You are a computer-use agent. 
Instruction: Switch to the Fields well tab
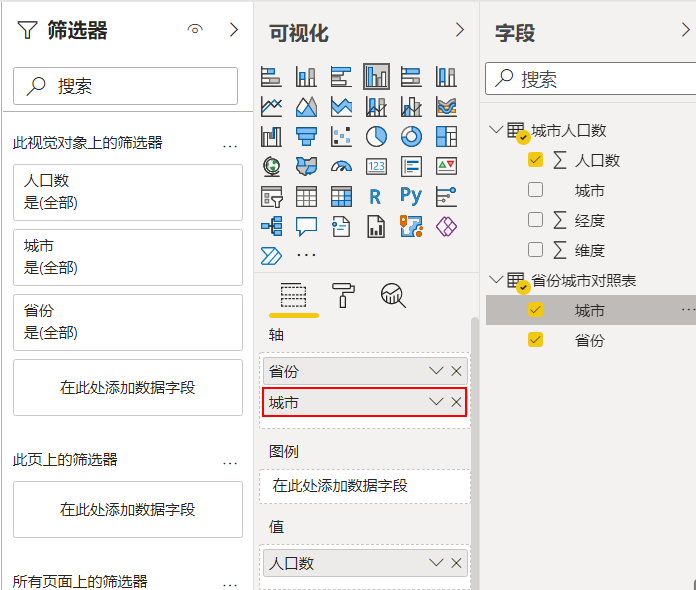point(293,296)
